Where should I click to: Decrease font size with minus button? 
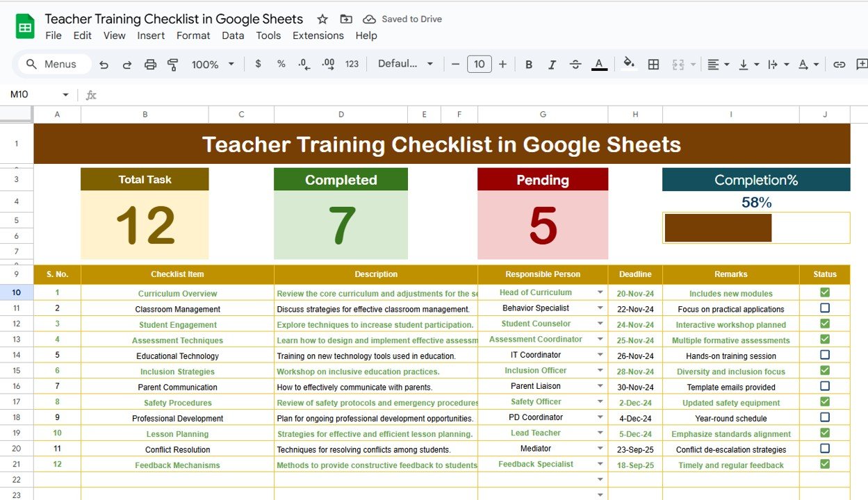456,64
